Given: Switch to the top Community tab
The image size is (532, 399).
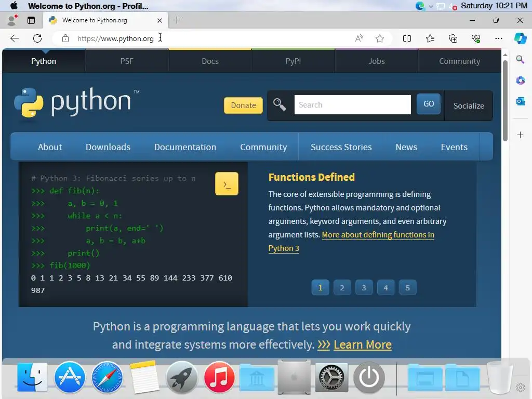Looking at the screenshot, I should tap(459, 61).
